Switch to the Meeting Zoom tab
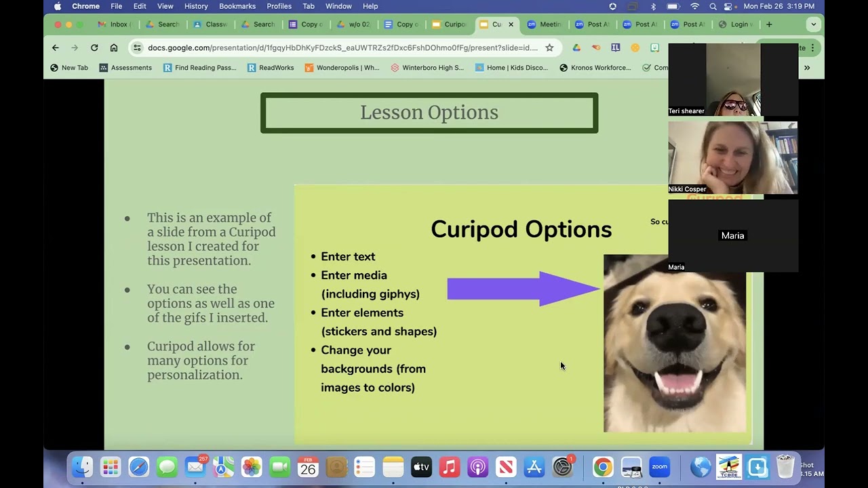Image resolution: width=868 pixels, height=488 pixels. pos(544,24)
